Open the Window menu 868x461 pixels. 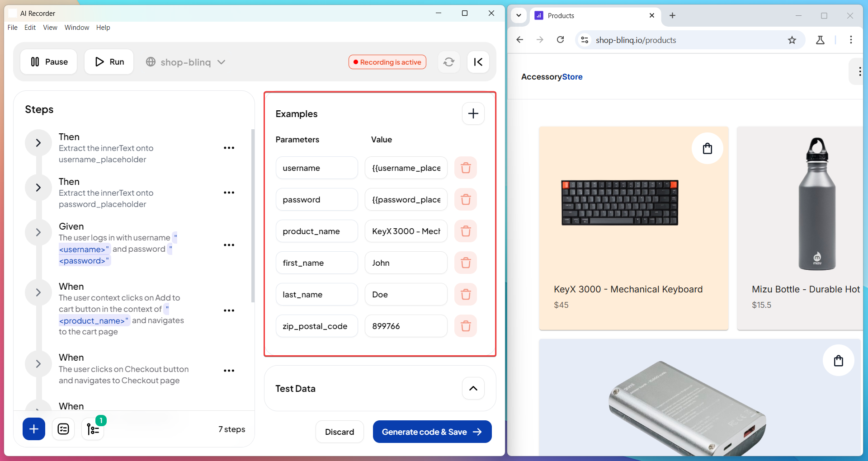point(77,28)
